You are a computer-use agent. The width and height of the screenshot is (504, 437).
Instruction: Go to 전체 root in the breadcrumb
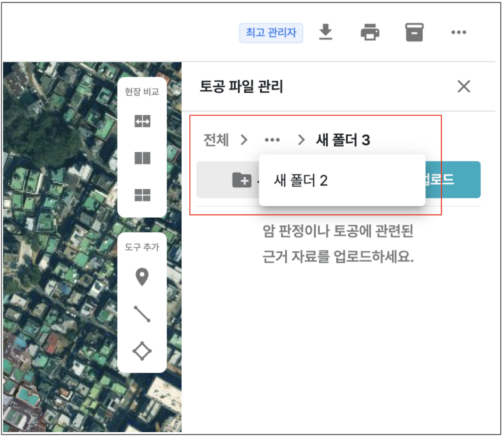pyautogui.click(x=216, y=140)
